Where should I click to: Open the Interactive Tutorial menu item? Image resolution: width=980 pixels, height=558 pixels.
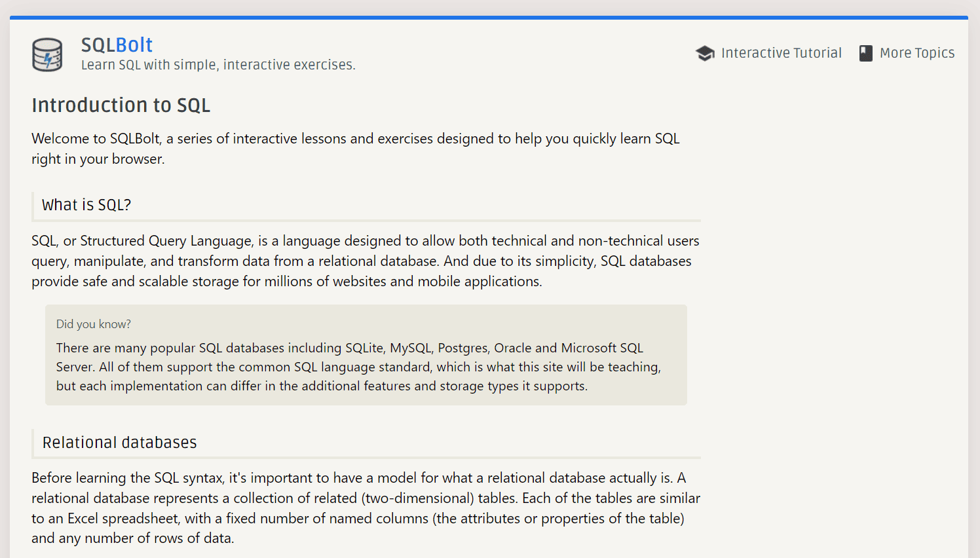tap(768, 53)
